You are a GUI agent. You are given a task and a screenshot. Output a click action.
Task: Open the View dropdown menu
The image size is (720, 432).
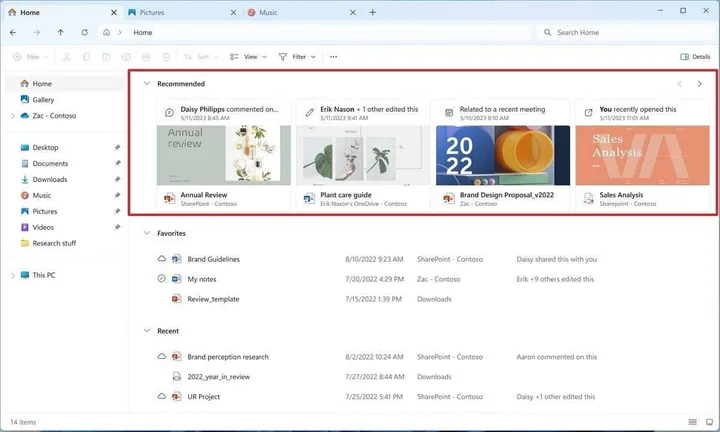[x=248, y=57]
